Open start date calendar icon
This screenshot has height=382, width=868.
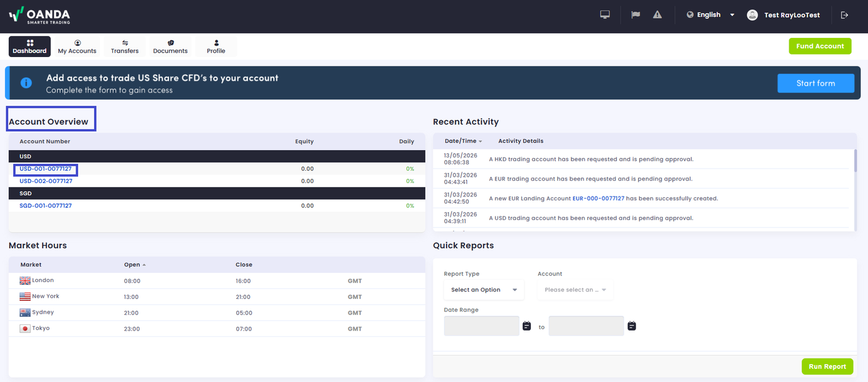click(526, 326)
